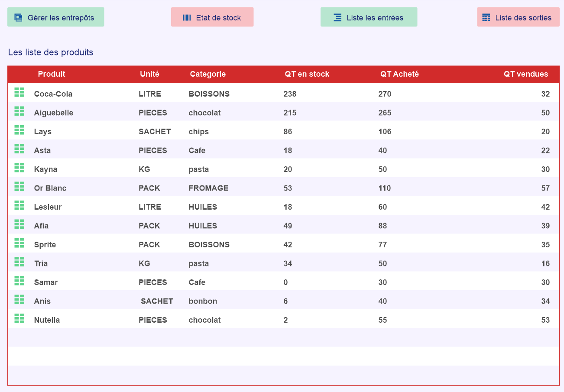The width and height of the screenshot is (564, 392).
Task: Click stock quantity 215 for Aiguebelle
Action: pos(290,113)
